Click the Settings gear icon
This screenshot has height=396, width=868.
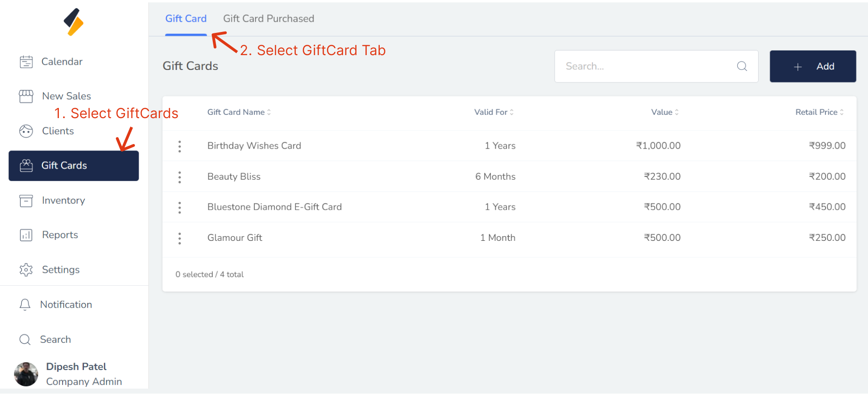26,270
